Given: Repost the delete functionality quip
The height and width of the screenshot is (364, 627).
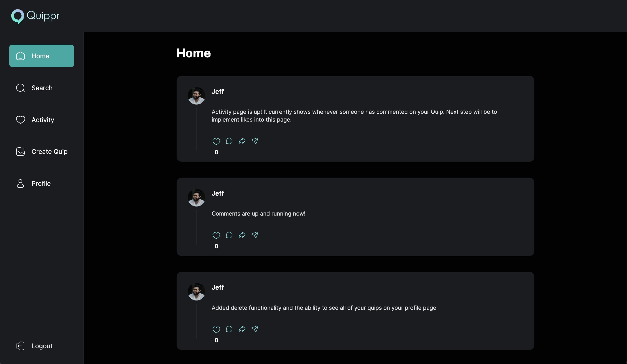Looking at the screenshot, I should tap(242, 329).
